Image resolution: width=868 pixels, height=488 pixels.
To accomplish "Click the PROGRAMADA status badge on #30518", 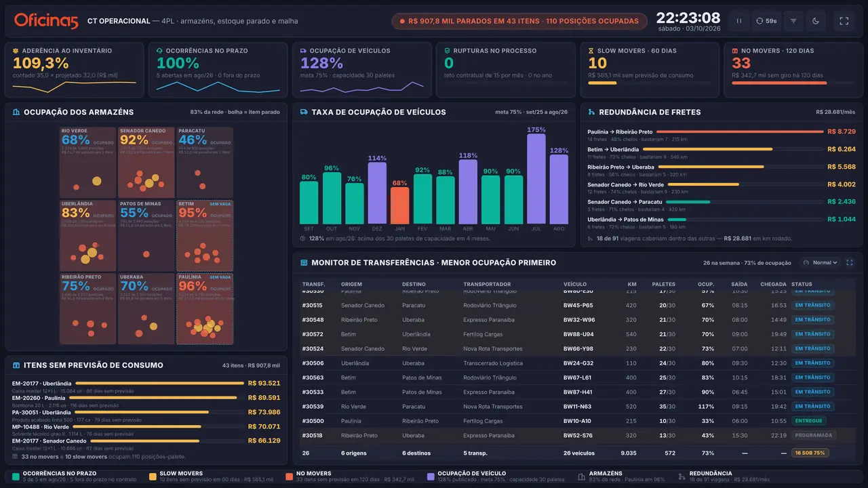I will pyautogui.click(x=814, y=436).
